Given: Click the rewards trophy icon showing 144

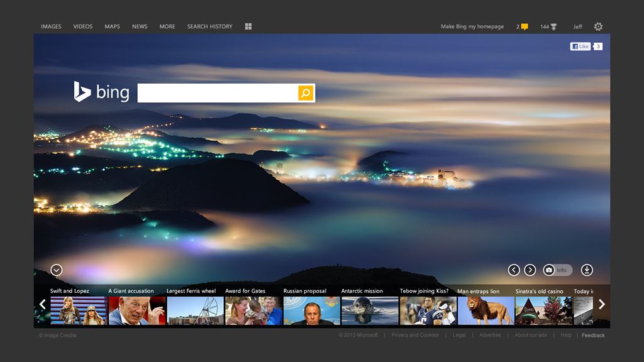Looking at the screenshot, I should tap(553, 26).
